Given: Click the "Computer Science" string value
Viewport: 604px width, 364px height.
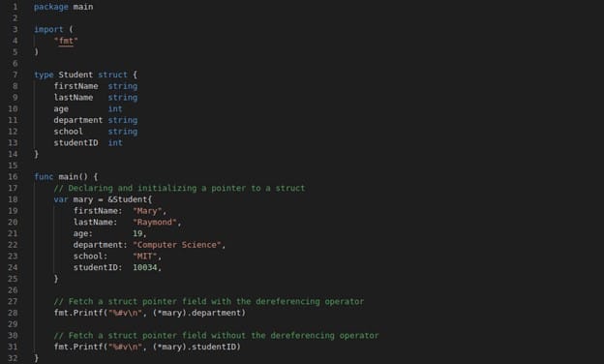Looking at the screenshot, I should click(x=177, y=245).
